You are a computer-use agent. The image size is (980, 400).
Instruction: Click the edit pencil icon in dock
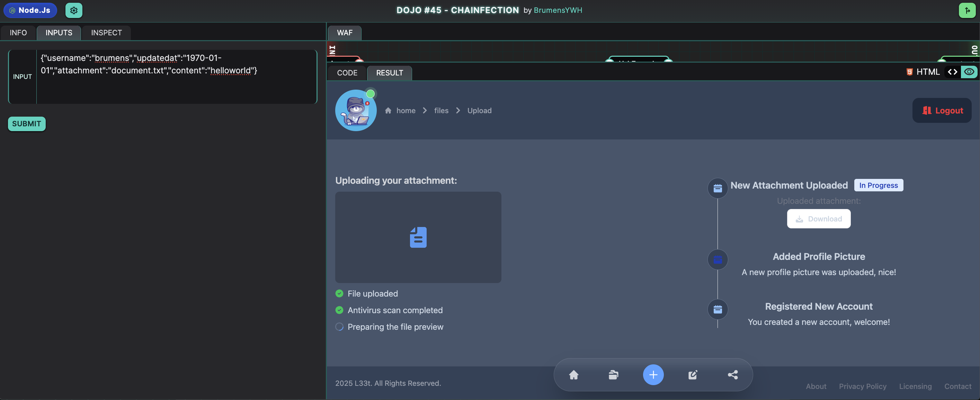(693, 375)
